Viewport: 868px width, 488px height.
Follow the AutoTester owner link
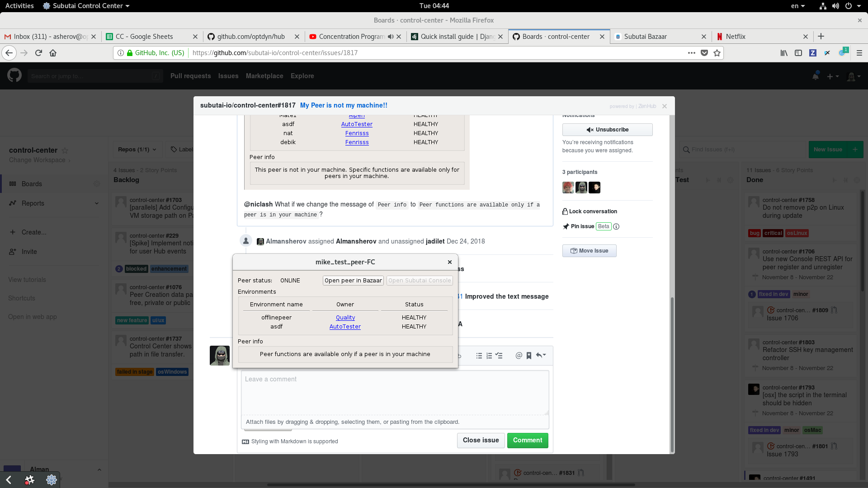point(344,326)
